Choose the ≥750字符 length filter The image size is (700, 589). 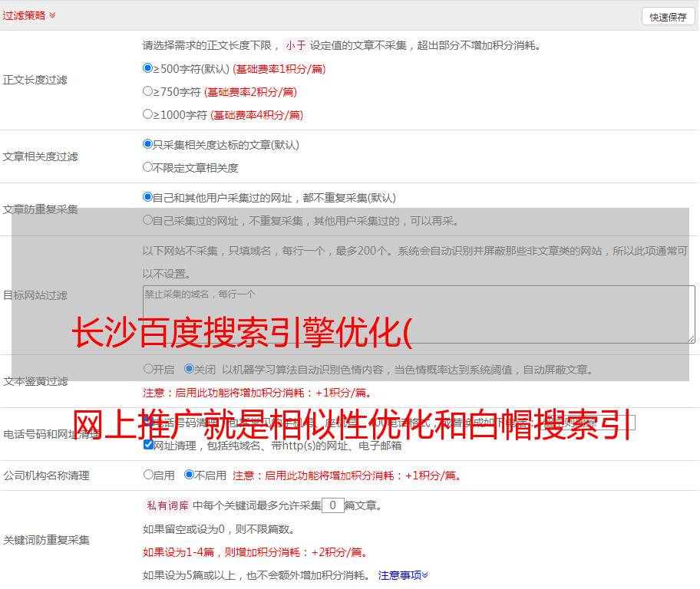click(x=148, y=91)
